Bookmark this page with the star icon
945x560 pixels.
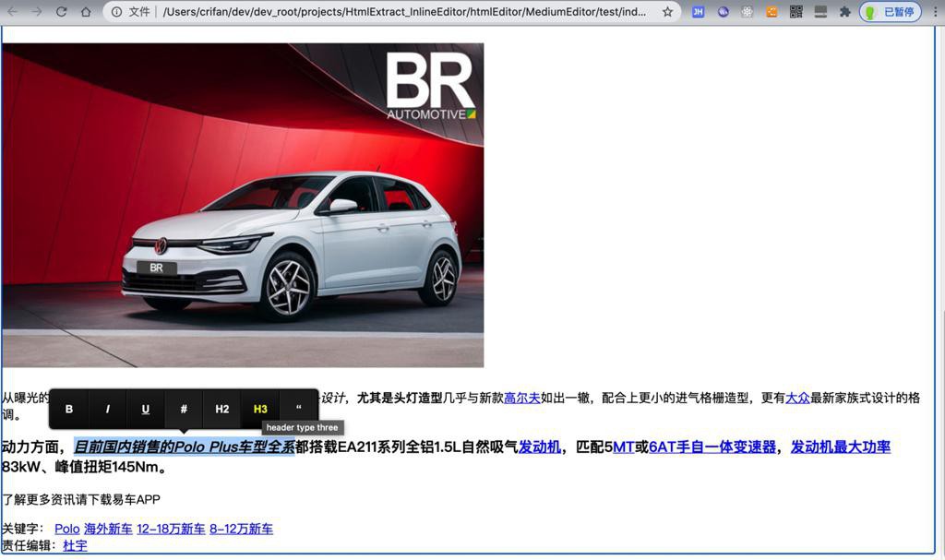pyautogui.click(x=667, y=11)
